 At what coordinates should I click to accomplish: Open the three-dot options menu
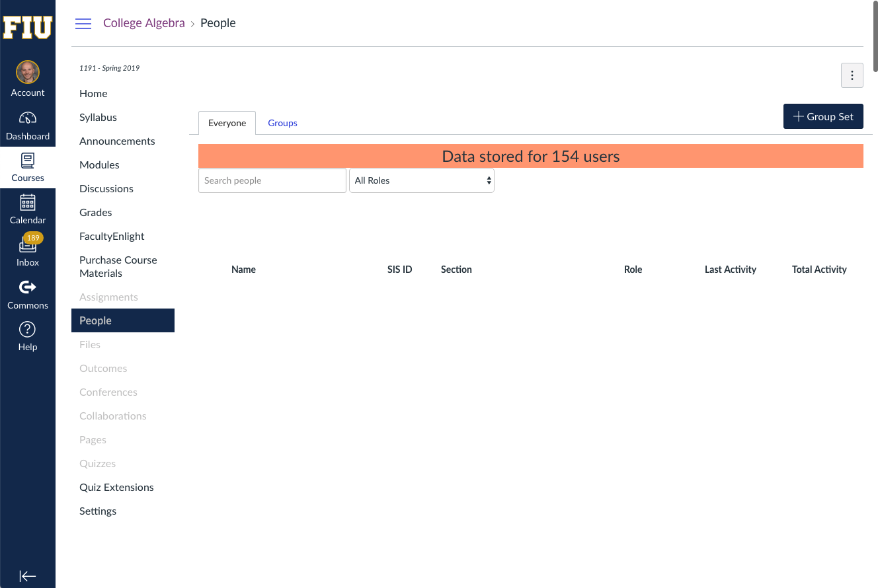pyautogui.click(x=852, y=75)
